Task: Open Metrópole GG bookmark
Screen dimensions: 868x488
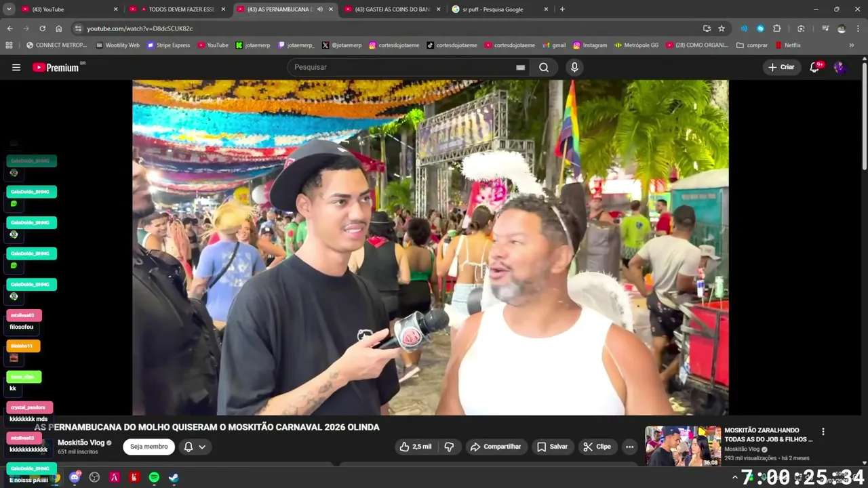Action: pyautogui.click(x=636, y=45)
